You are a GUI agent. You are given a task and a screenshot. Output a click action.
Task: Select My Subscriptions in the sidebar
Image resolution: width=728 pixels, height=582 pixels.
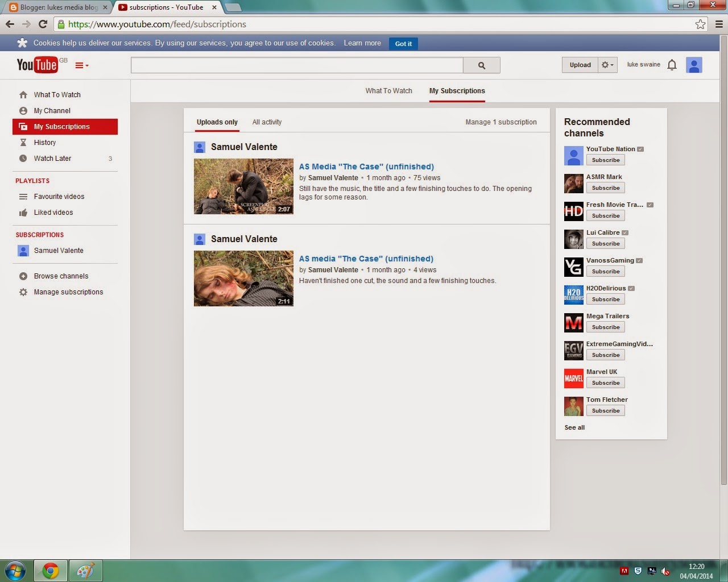65,127
